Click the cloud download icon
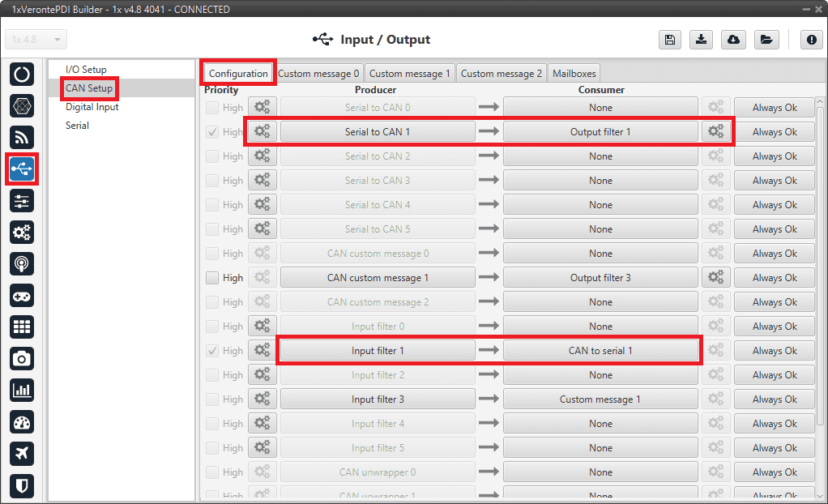Screen dimensions: 828x504 pos(733,40)
